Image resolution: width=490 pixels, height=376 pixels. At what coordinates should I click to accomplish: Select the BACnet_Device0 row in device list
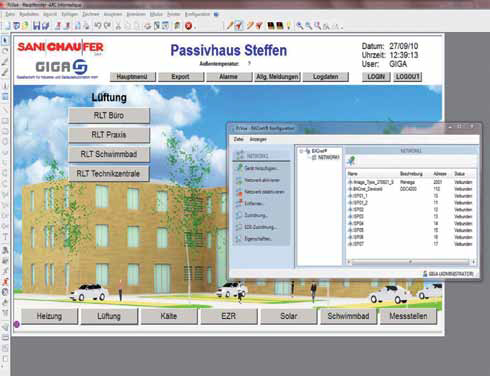[410, 189]
